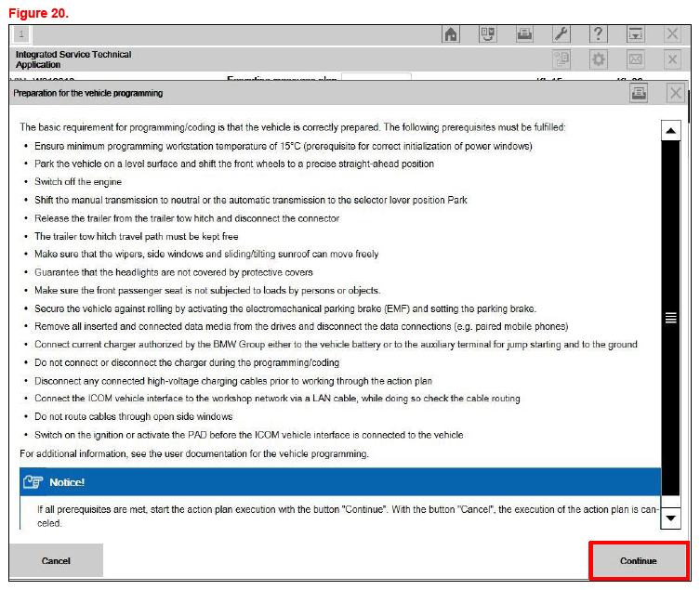
Task: Click the scrollbar thumb grip handle
Action: 670,318
